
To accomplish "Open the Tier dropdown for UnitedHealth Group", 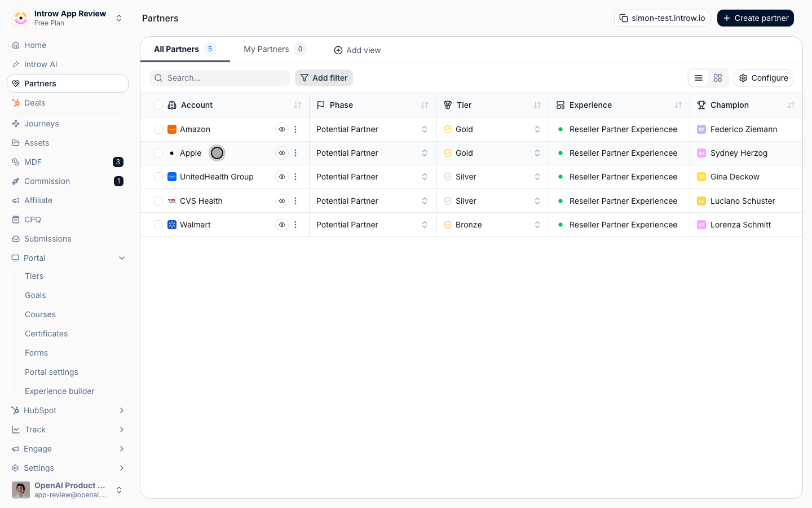I will tap(492, 177).
